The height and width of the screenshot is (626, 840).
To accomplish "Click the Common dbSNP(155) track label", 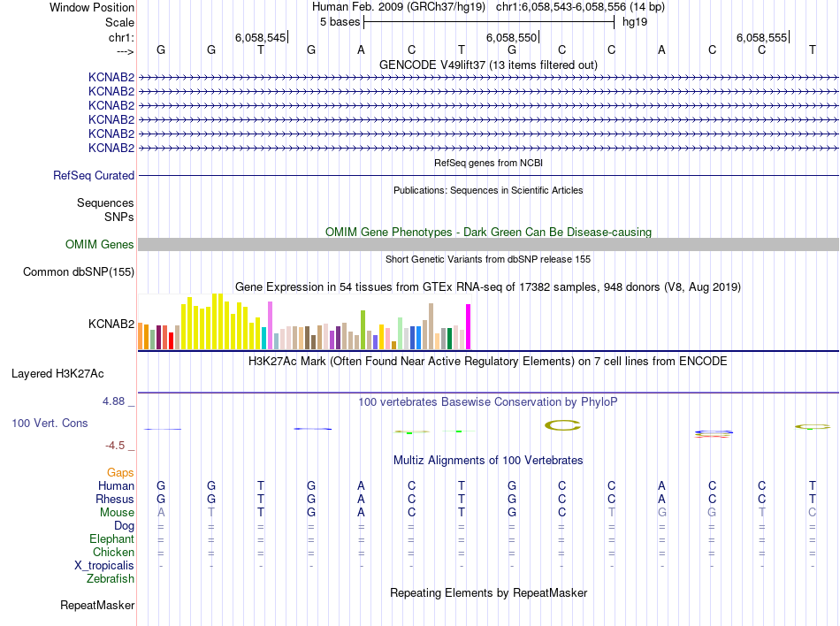I will (78, 271).
